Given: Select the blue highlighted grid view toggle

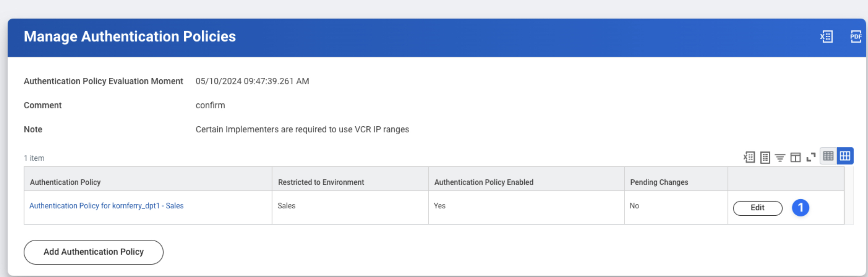Looking at the screenshot, I should pos(845,156).
